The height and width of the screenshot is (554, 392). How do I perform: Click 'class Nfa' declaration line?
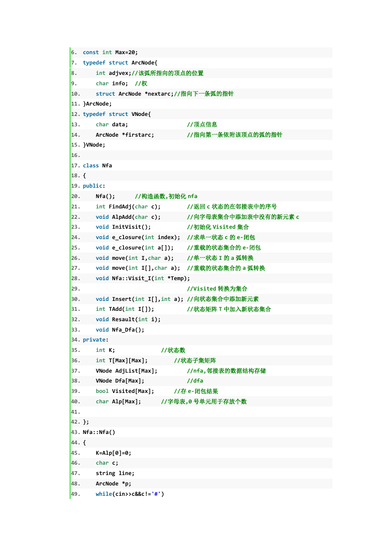(97, 166)
